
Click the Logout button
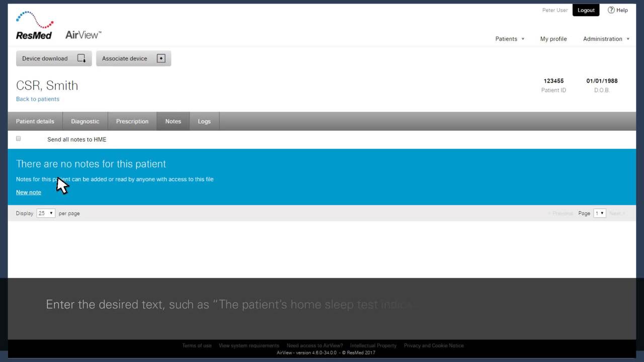coord(586,10)
